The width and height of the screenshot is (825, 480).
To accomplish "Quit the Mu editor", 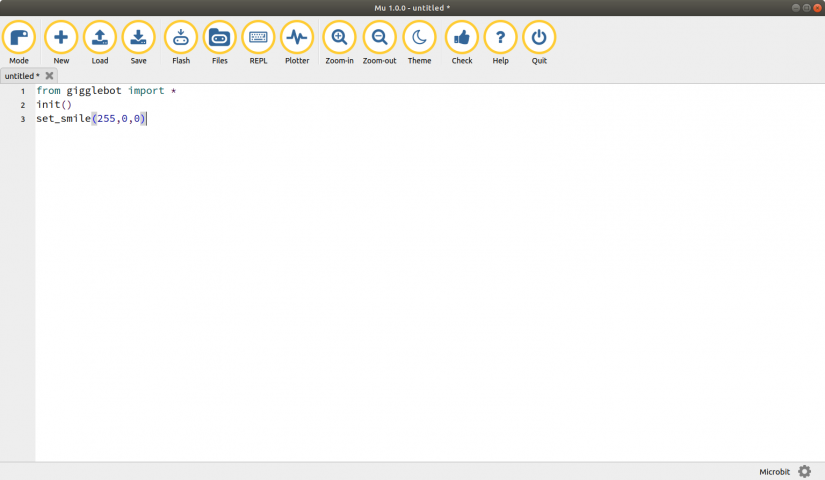I will pyautogui.click(x=539, y=38).
